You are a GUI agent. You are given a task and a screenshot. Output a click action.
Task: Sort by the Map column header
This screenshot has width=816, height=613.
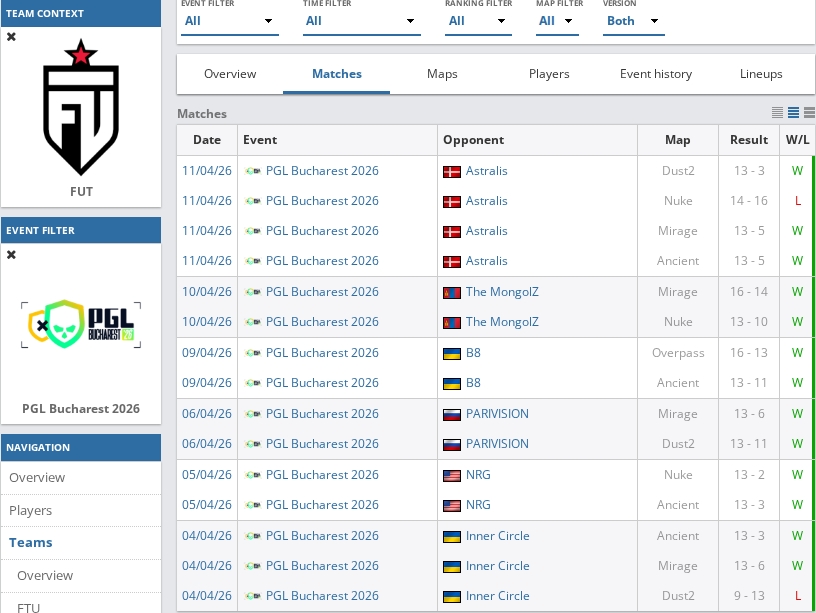678,140
